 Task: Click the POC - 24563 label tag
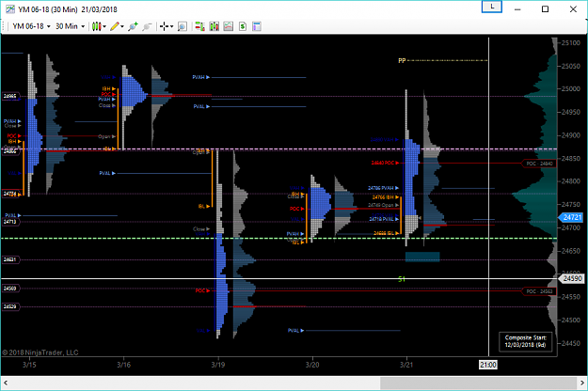point(539,291)
